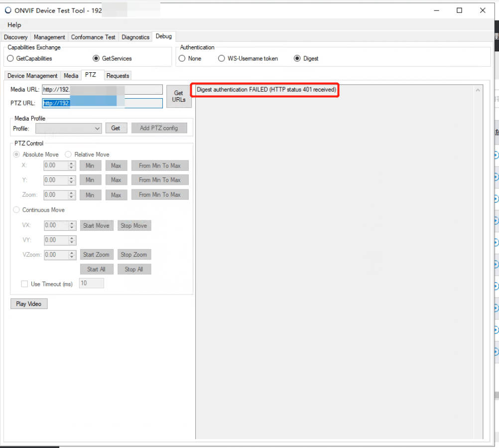Switch to the Media sub-tab
This screenshot has height=448, width=499.
[71, 76]
